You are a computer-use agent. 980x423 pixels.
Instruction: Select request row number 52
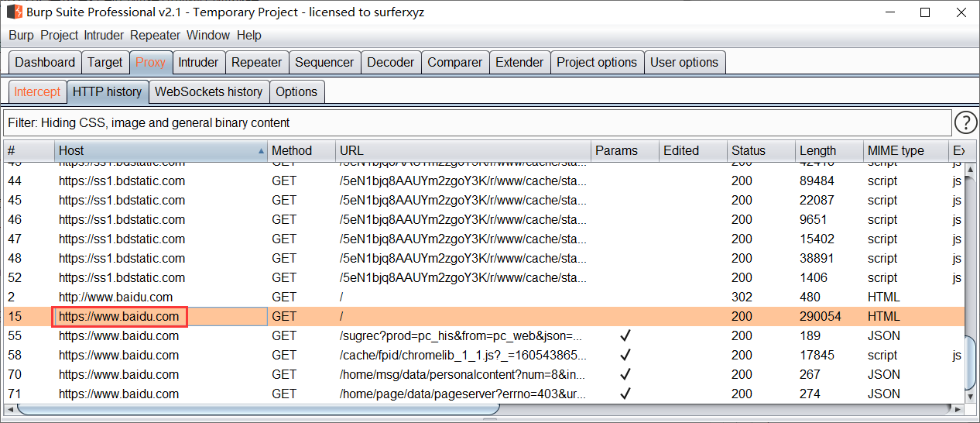click(484, 277)
